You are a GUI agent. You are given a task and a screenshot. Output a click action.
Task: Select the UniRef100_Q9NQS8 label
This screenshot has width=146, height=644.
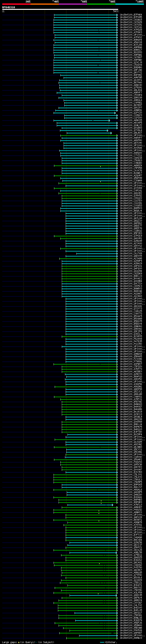click(x=131, y=354)
